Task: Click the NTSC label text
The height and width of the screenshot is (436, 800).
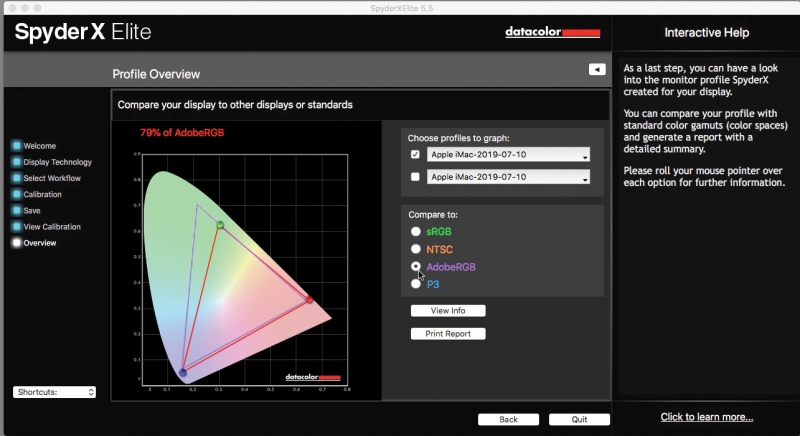Action: point(439,249)
